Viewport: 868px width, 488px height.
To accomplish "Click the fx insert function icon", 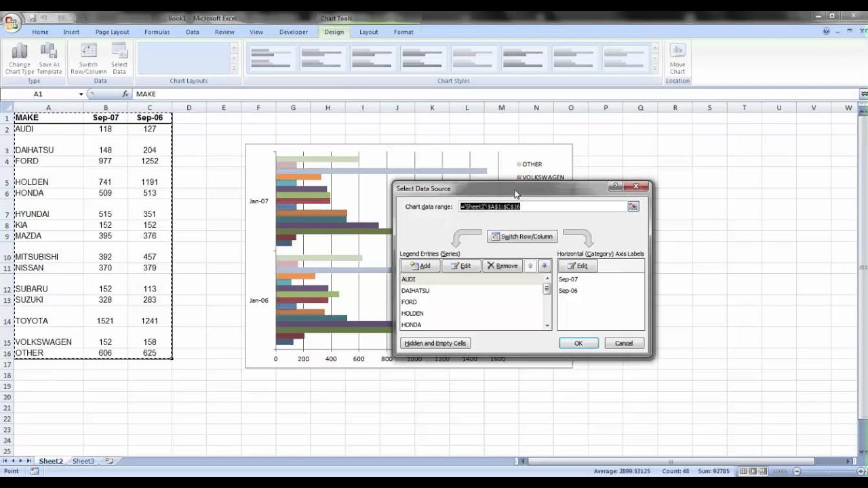I will [x=125, y=94].
